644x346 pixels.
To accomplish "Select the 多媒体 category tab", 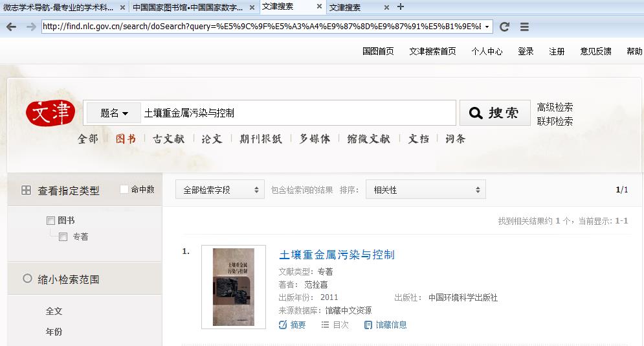I will tap(315, 139).
